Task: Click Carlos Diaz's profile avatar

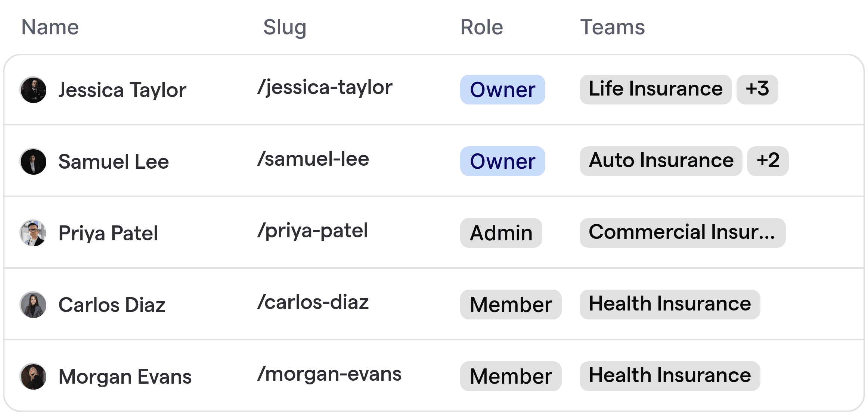Action: (x=33, y=305)
